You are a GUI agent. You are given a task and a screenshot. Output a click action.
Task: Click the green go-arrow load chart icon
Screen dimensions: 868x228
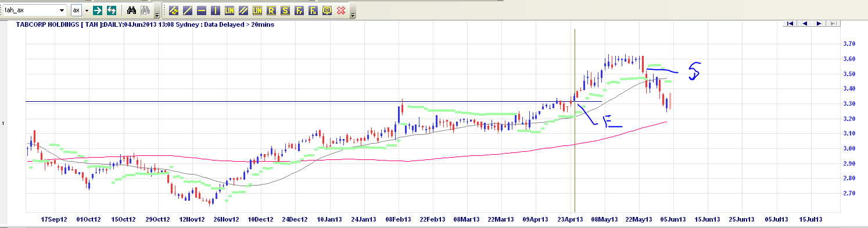[98, 10]
